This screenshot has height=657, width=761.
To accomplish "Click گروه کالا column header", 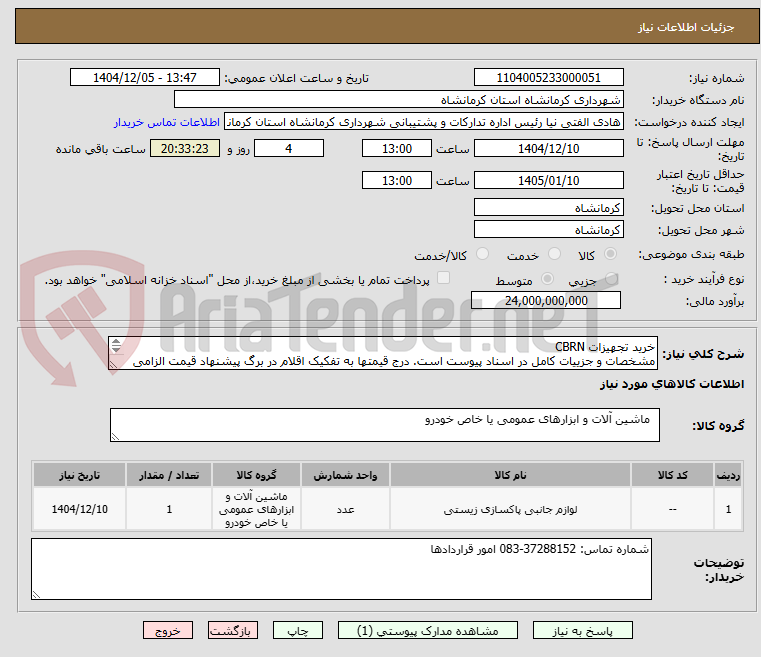I will click(x=256, y=475).
